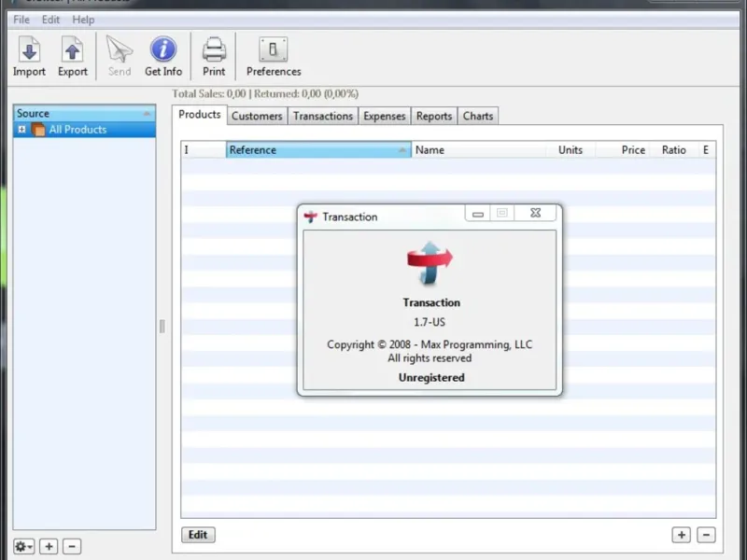Select the Export toolbar icon
Image resolution: width=747 pixels, height=560 pixels.
pyautogui.click(x=73, y=49)
